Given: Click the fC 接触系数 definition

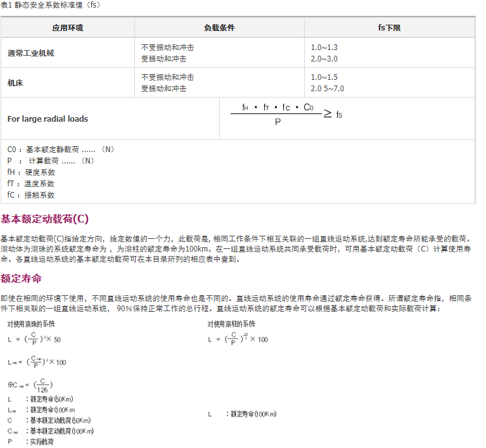Looking at the screenshot, I should coord(31,195).
